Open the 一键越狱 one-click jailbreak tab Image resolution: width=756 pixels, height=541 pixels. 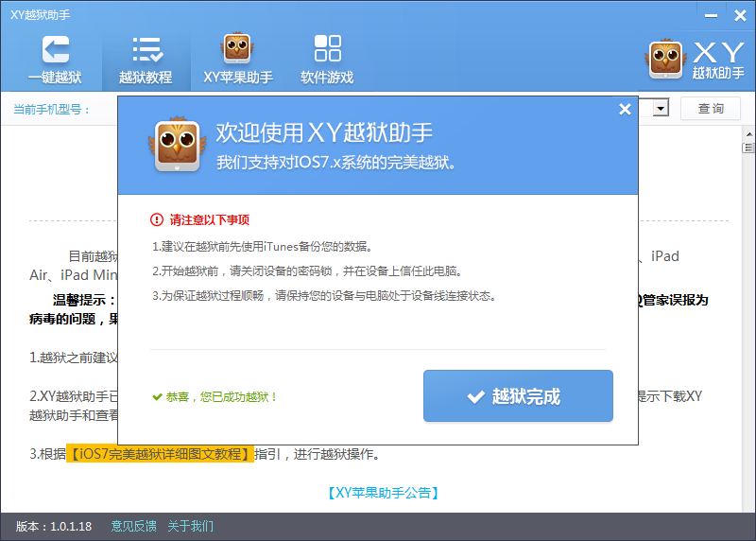55,60
